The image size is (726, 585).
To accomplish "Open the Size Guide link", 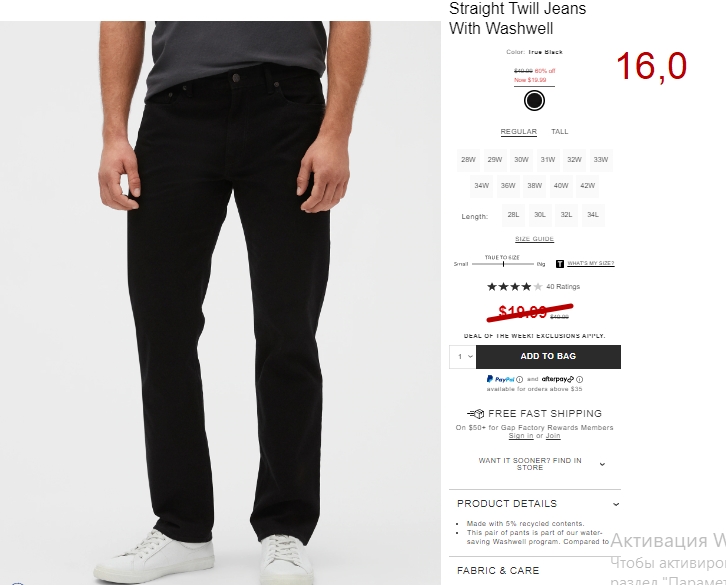I will coord(534,239).
